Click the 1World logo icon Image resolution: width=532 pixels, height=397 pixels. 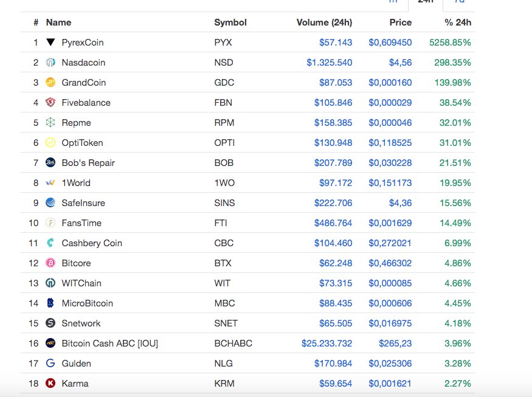click(x=50, y=183)
